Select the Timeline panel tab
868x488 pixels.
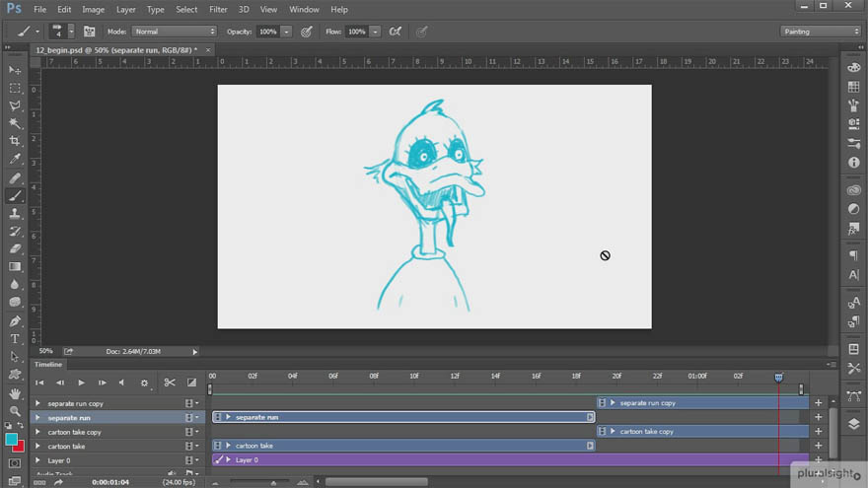click(48, 365)
